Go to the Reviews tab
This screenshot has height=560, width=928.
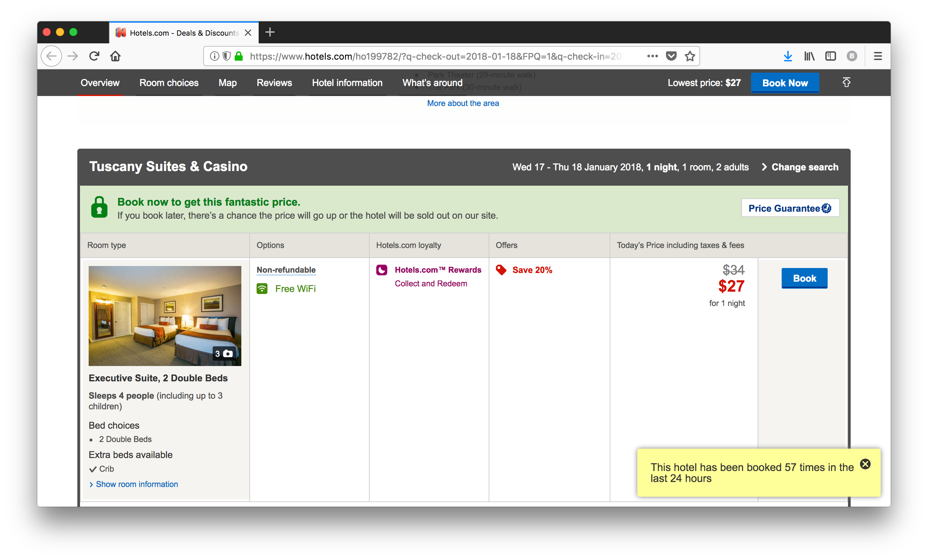(274, 83)
